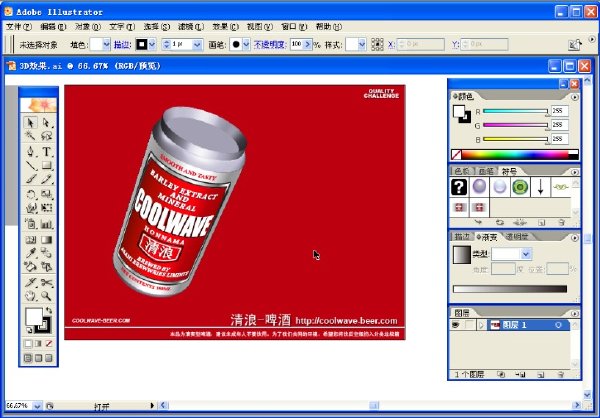Screen dimensions: 600x418
Task: Pick the Paintbrush tool
Action: point(30,179)
